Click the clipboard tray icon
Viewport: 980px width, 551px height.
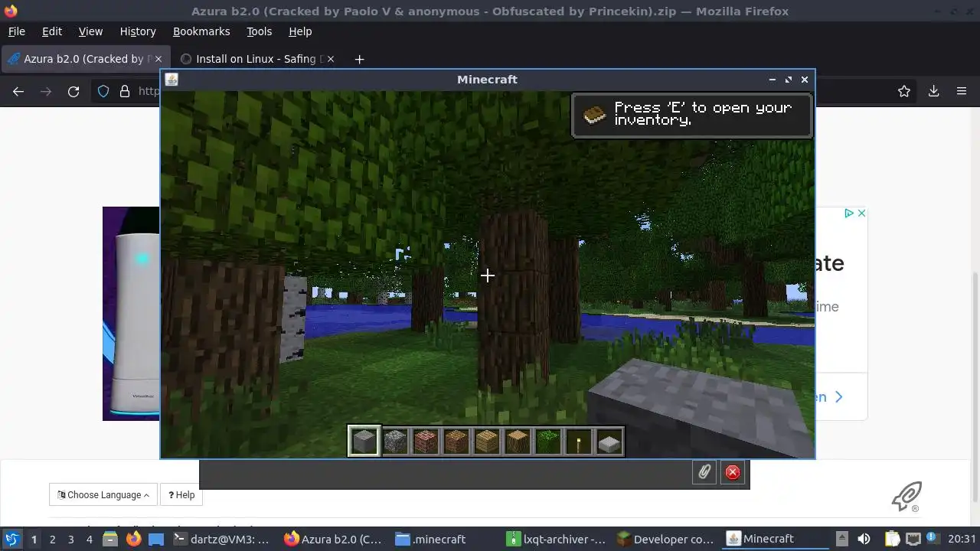[892, 539]
